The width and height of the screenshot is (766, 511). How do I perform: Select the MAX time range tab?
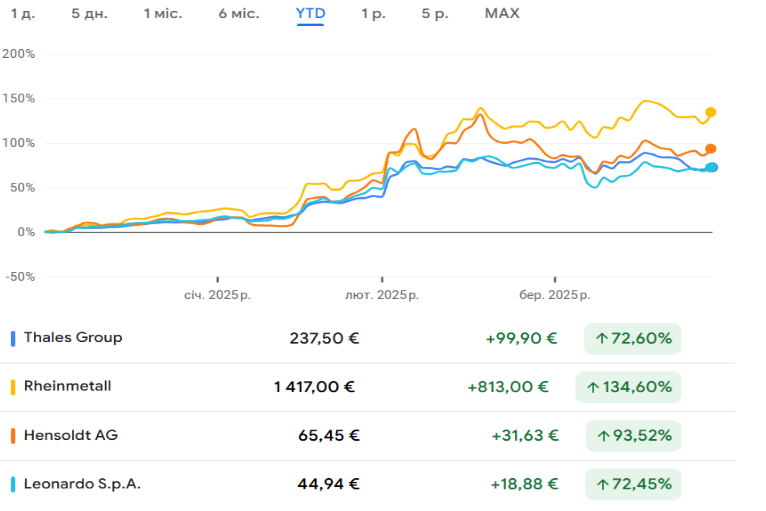point(502,14)
